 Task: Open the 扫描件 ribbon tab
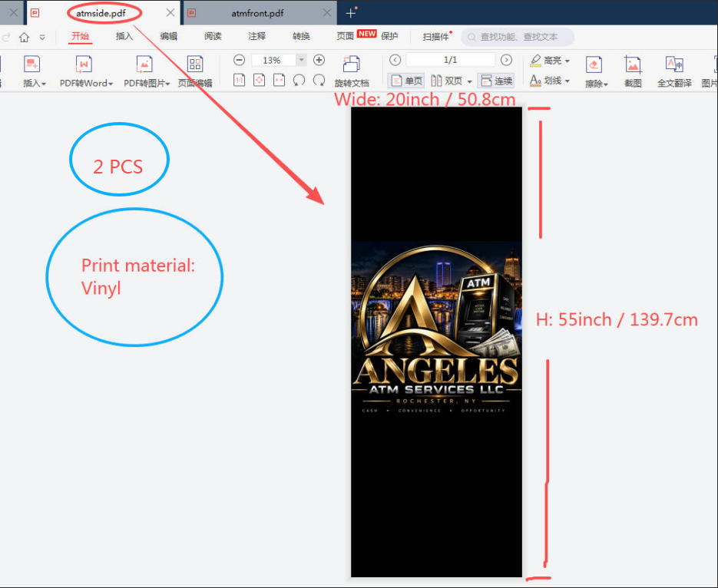tap(435, 36)
